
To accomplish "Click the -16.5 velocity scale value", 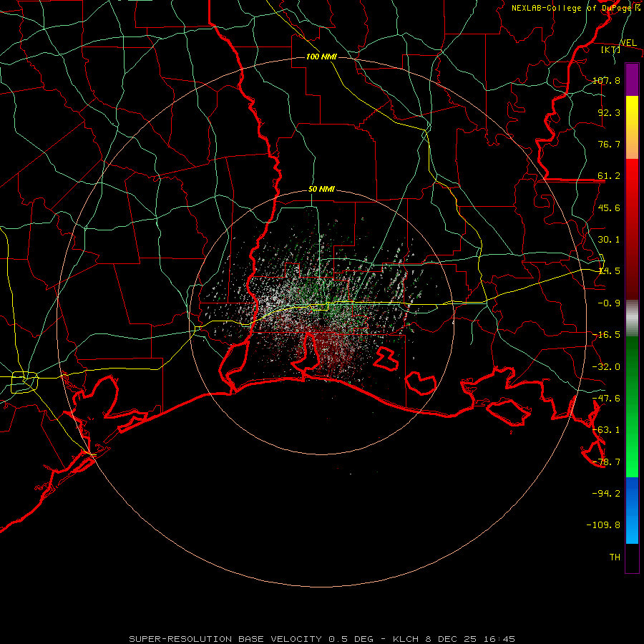I will click(606, 335).
